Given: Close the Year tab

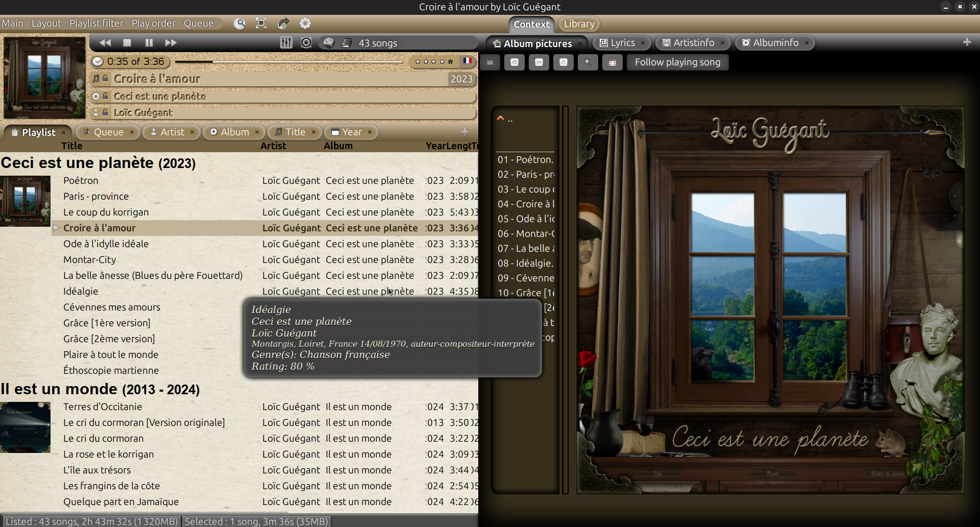Looking at the screenshot, I should (x=370, y=132).
